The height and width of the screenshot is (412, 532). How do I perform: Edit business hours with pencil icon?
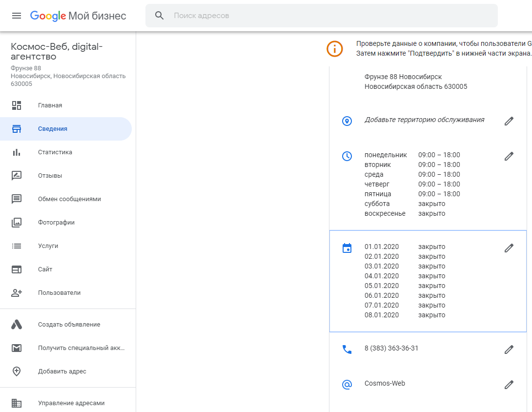(509, 156)
